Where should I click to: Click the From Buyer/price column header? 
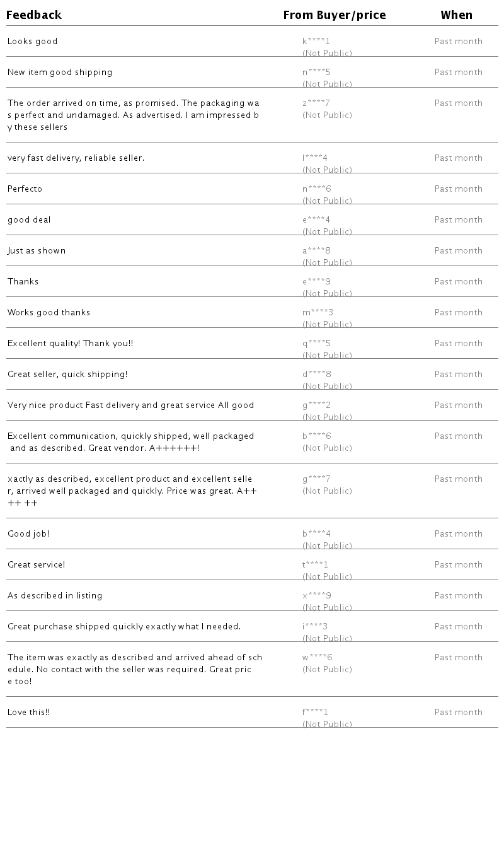coord(334,15)
